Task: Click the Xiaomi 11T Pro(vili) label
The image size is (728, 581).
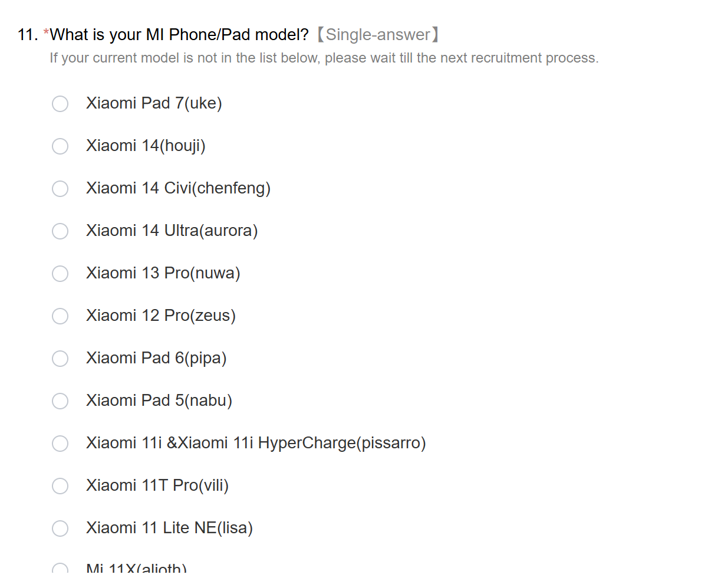Action: [x=157, y=485]
